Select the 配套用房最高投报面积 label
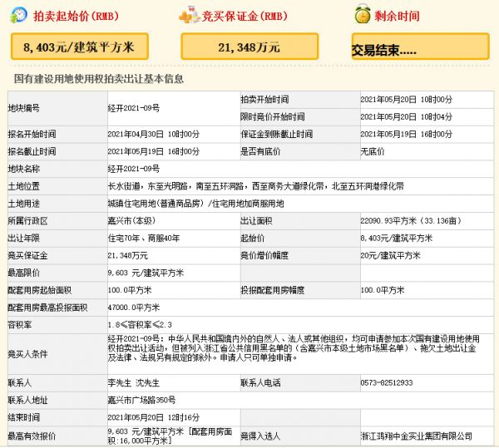 47,308
